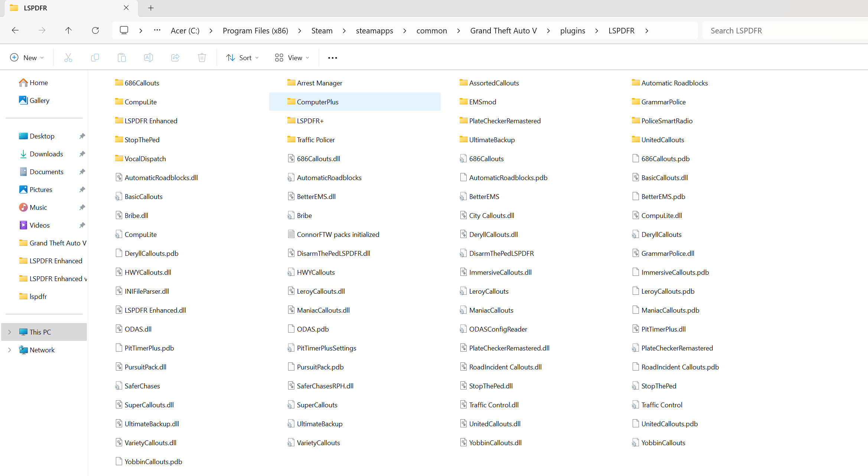Viewport: 868px width, 476px height.
Task: Go up one folder level
Action: 68,30
